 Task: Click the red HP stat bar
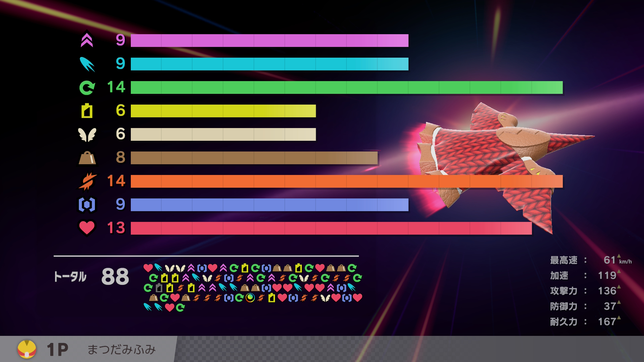[x=331, y=228]
